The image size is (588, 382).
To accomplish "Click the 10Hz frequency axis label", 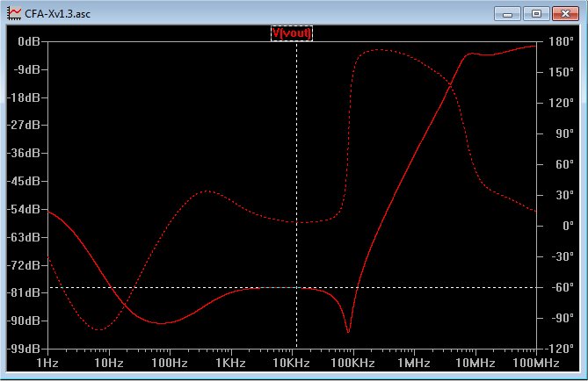I will tap(109, 363).
